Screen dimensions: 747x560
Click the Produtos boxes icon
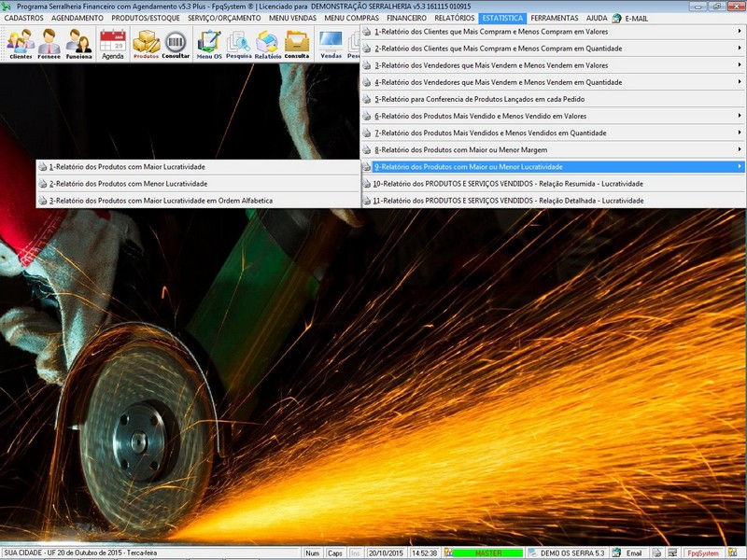pyautogui.click(x=146, y=43)
